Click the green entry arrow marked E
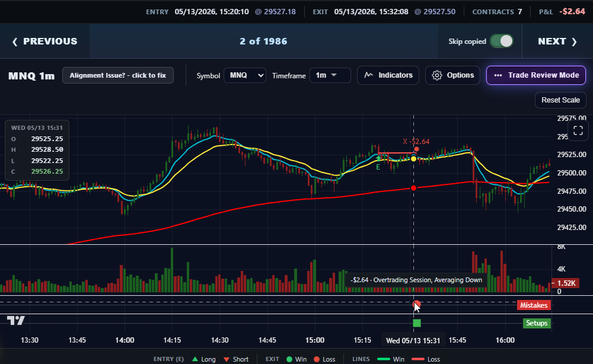593x364 pixels. (x=378, y=158)
